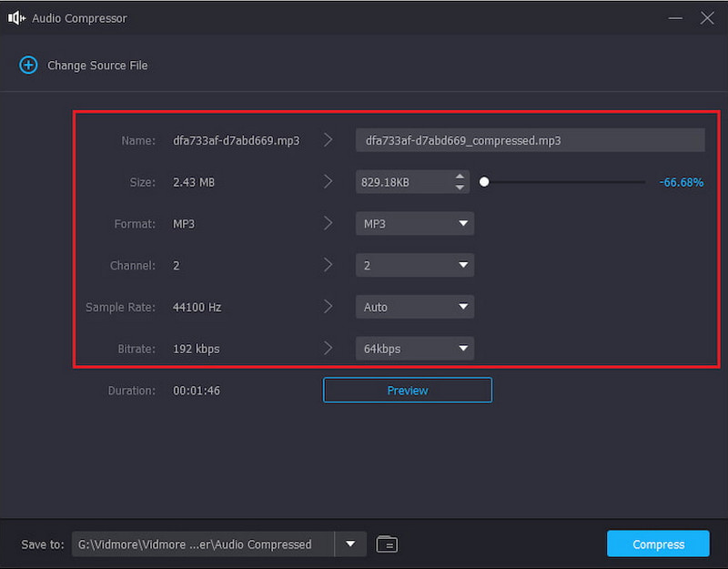Click the blue Compress button

657,544
